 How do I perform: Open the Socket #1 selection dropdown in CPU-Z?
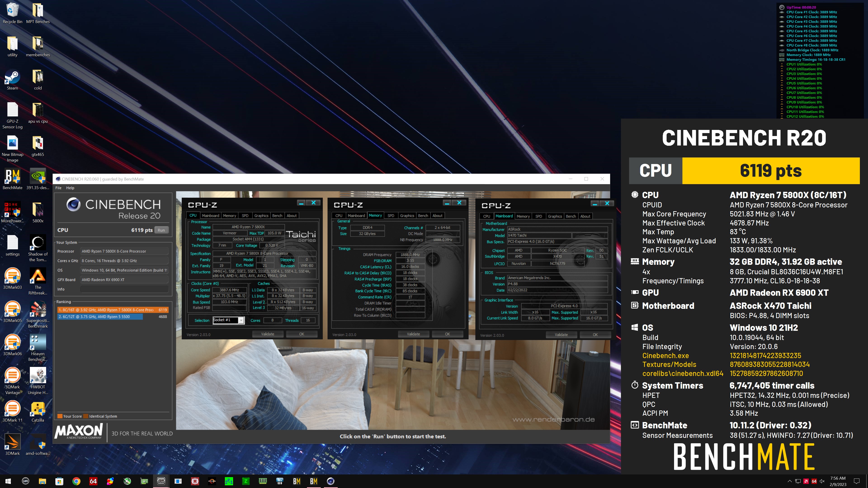[229, 320]
